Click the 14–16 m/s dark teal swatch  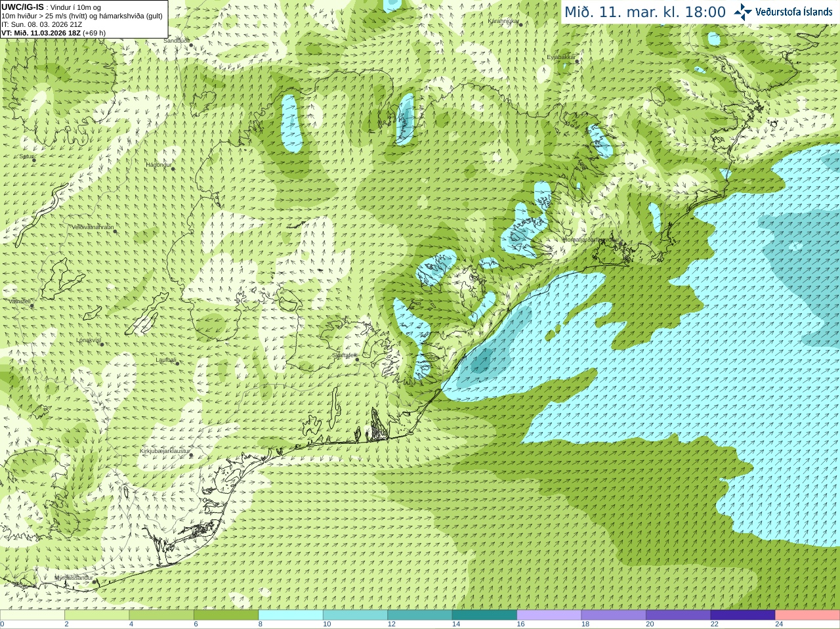484,615
